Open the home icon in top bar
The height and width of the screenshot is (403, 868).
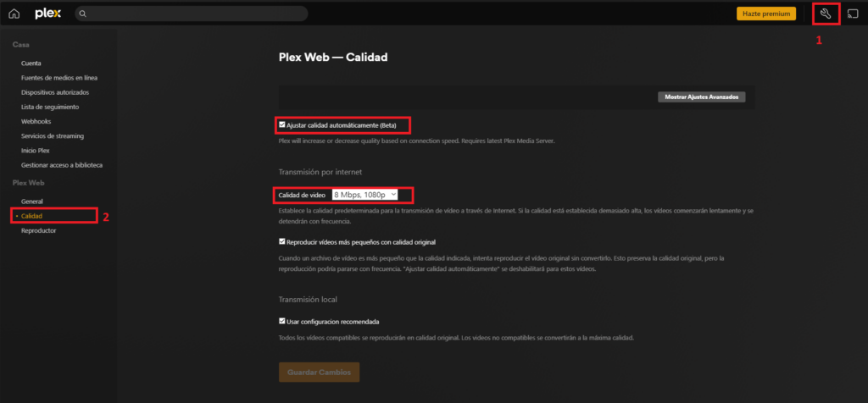[x=14, y=14]
